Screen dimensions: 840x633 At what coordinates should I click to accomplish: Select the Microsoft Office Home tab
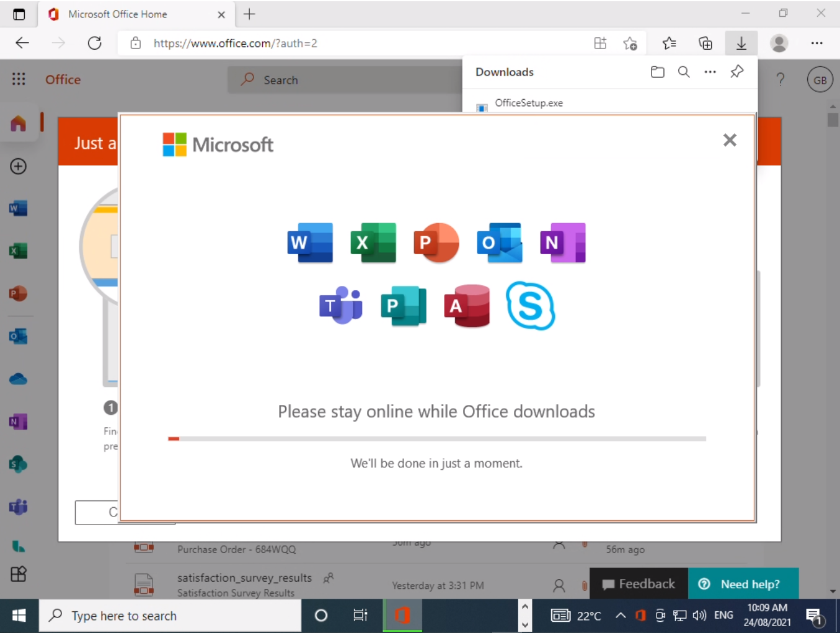pyautogui.click(x=136, y=14)
